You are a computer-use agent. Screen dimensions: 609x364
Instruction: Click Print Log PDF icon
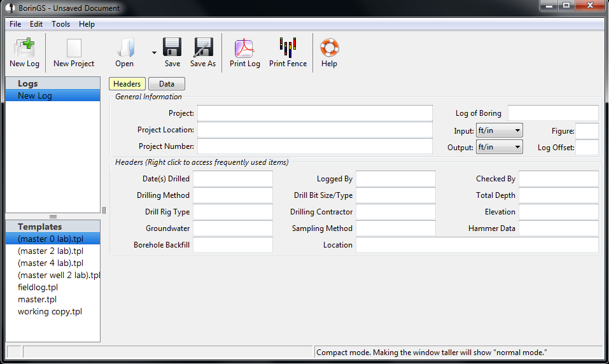point(244,48)
